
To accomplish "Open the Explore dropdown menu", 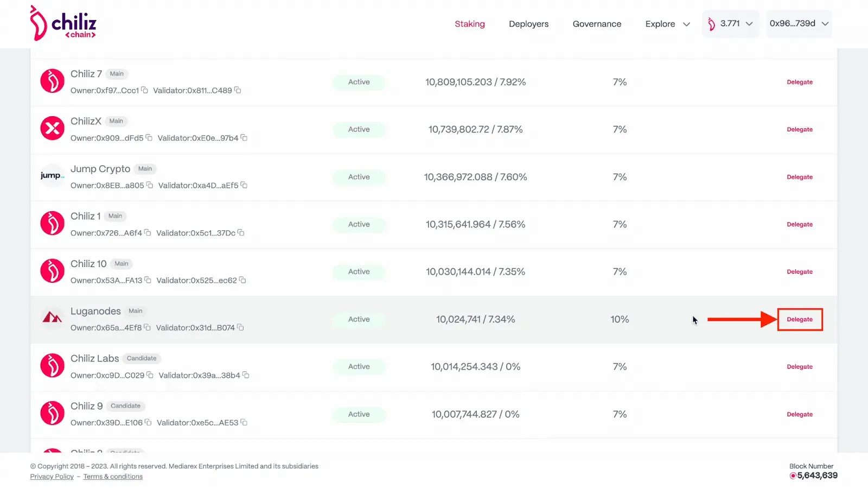I will click(667, 24).
